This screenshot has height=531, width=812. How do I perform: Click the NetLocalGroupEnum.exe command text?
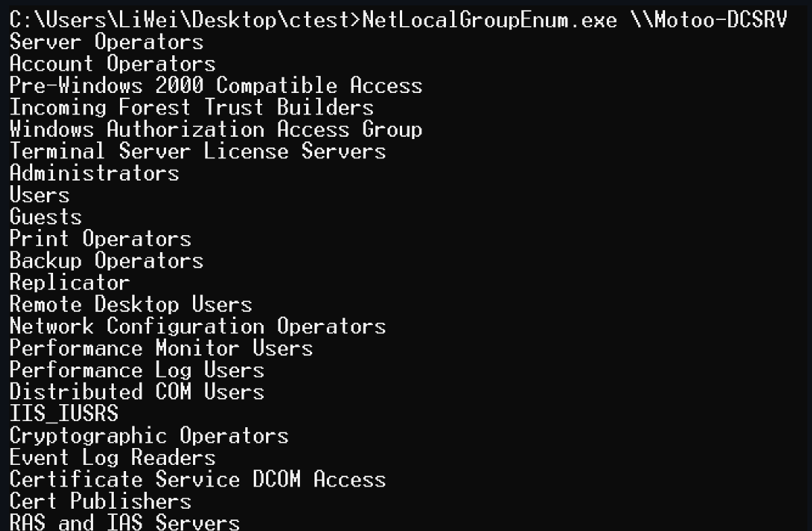click(489, 20)
